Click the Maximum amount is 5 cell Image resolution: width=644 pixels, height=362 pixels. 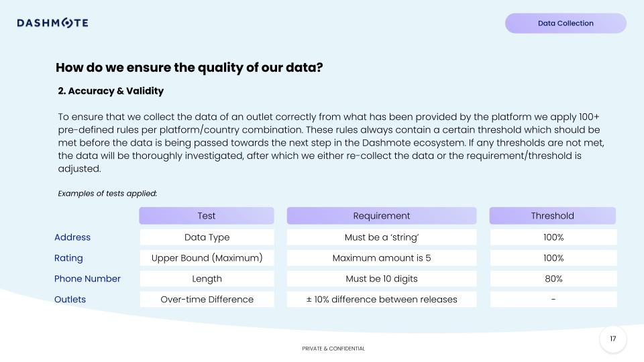tap(381, 258)
